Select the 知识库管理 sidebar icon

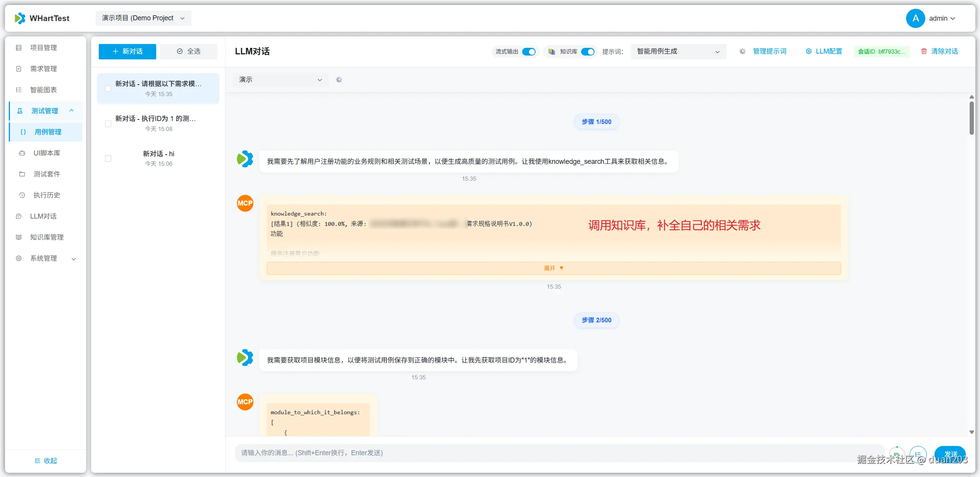coord(19,237)
